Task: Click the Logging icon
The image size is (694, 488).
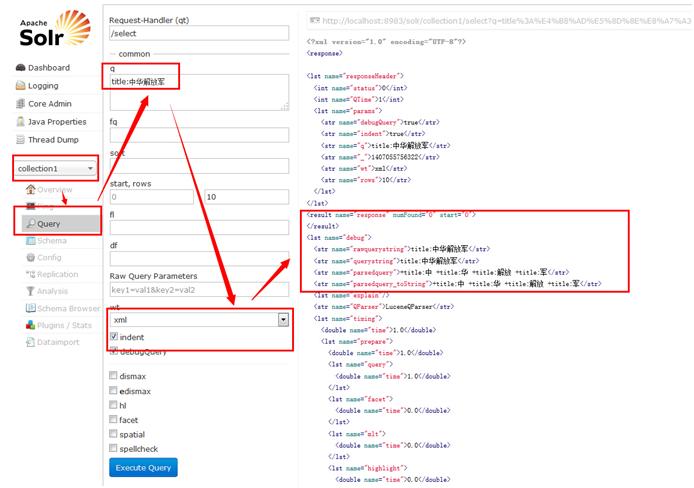Action: click(x=20, y=86)
